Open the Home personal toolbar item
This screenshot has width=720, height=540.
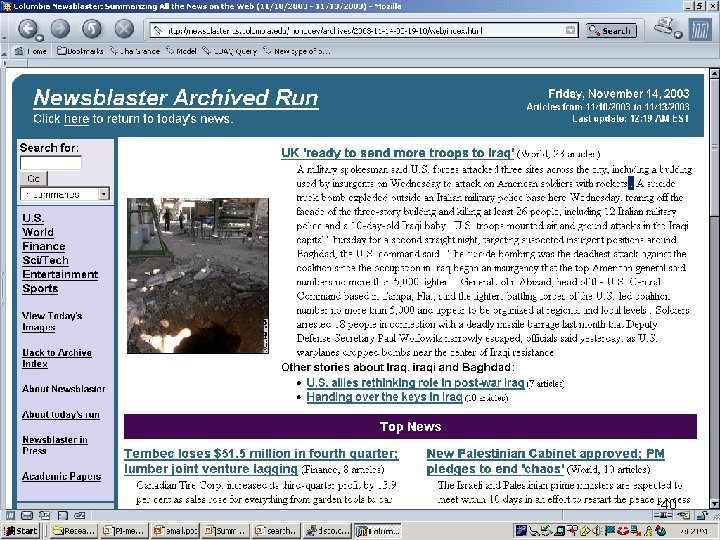tap(31, 51)
